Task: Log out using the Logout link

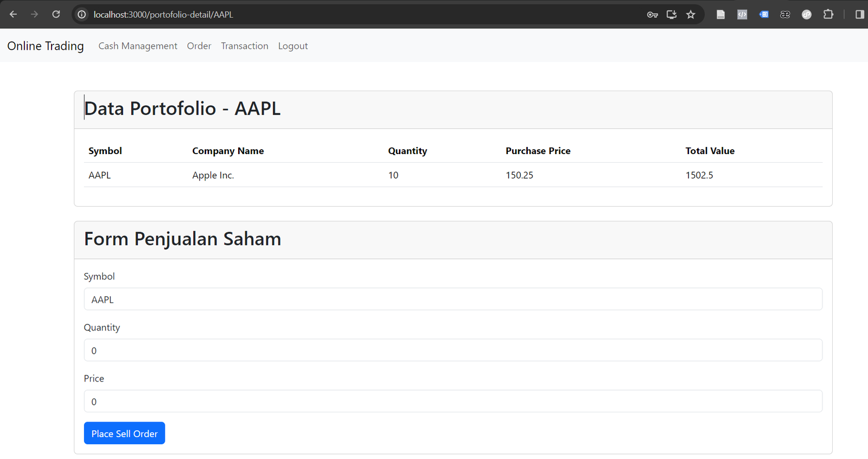Action: [x=293, y=46]
